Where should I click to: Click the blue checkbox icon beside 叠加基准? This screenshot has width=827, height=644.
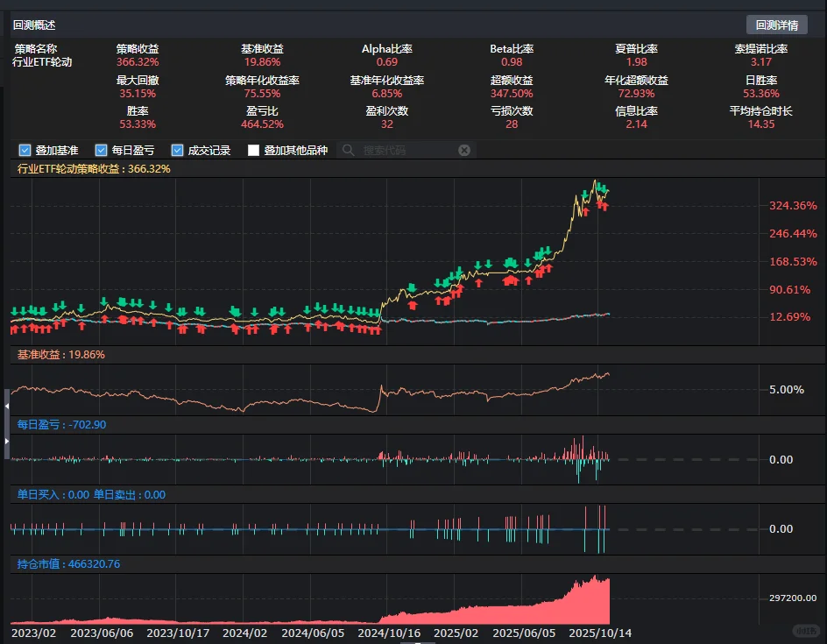coord(25,150)
